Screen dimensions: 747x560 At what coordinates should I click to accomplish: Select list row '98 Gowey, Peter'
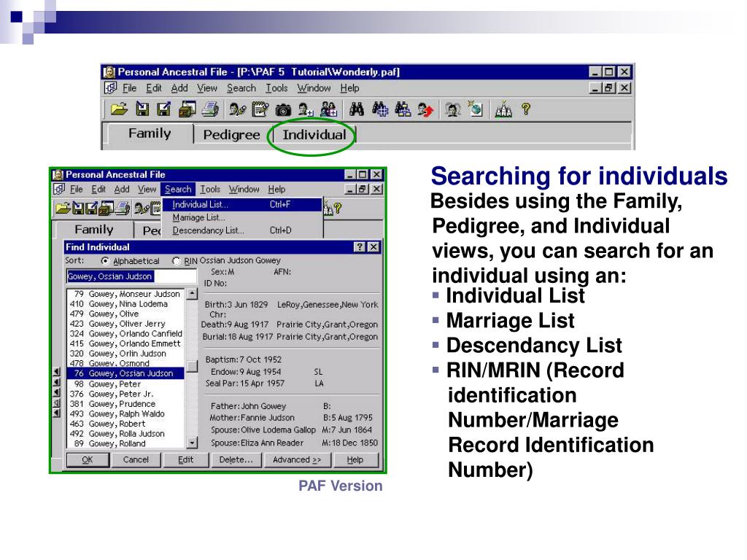(125, 384)
